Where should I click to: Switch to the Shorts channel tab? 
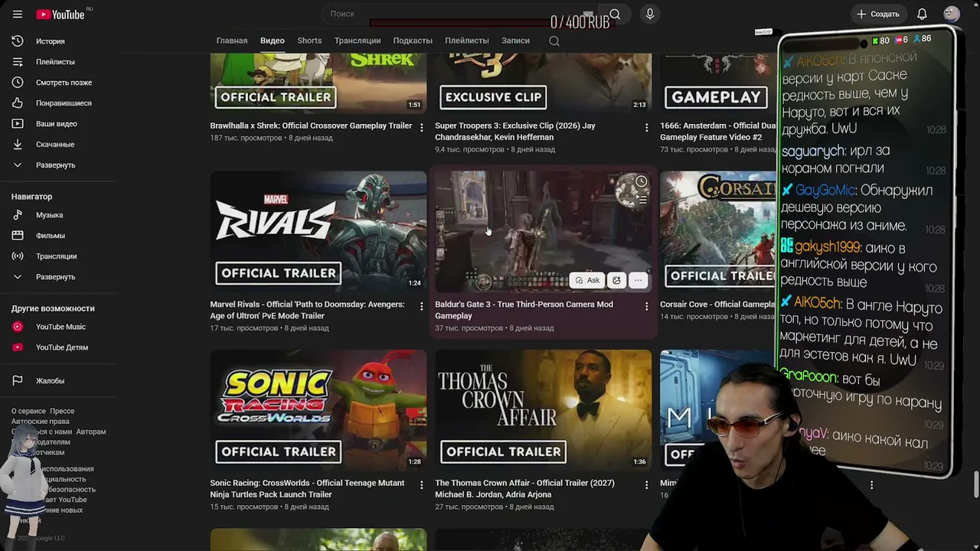(x=309, y=41)
